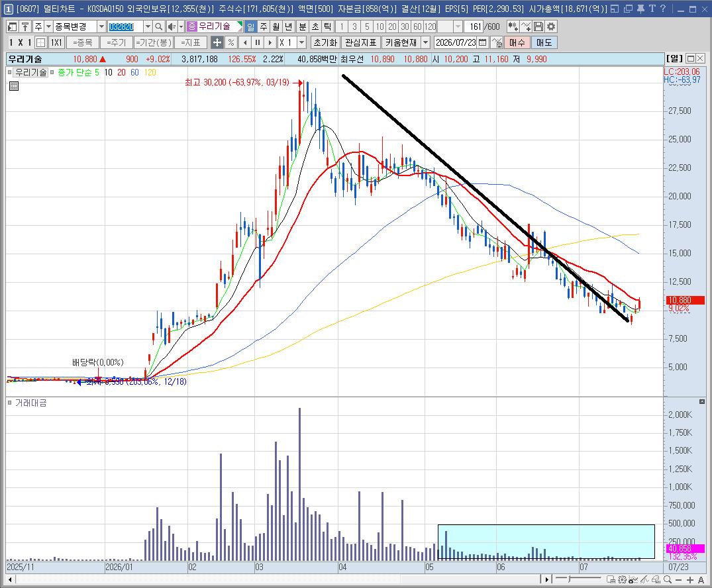Click the 초기화 reset button
Screen dimensions: 712x588
325,42
